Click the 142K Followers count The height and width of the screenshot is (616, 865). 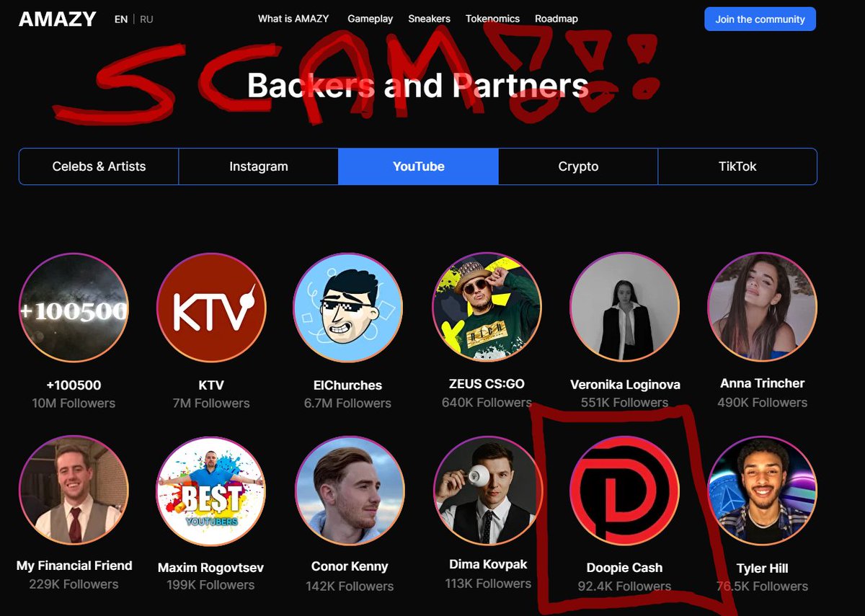(x=350, y=586)
